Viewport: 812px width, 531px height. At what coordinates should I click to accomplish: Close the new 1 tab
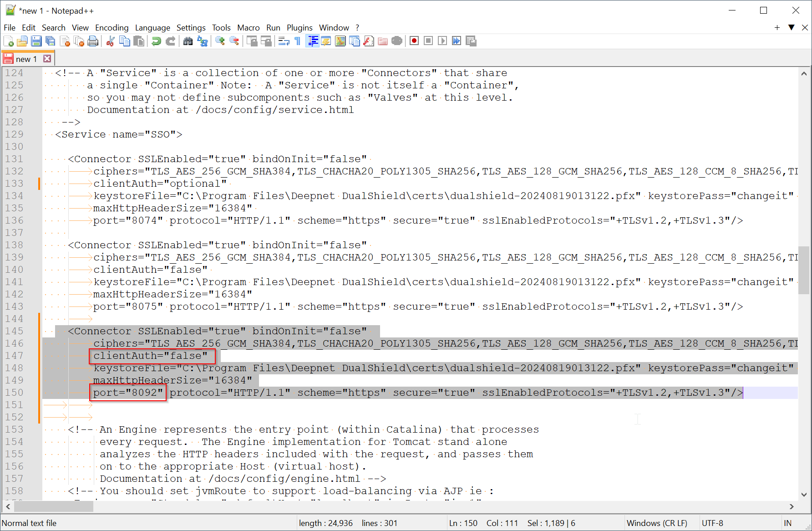click(47, 59)
